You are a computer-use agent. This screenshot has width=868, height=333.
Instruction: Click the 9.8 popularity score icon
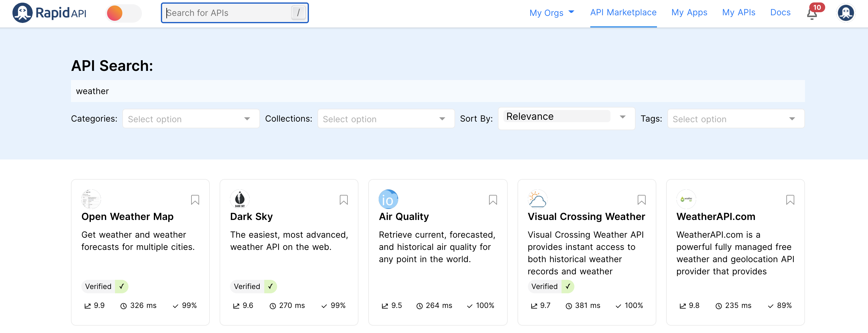click(683, 306)
